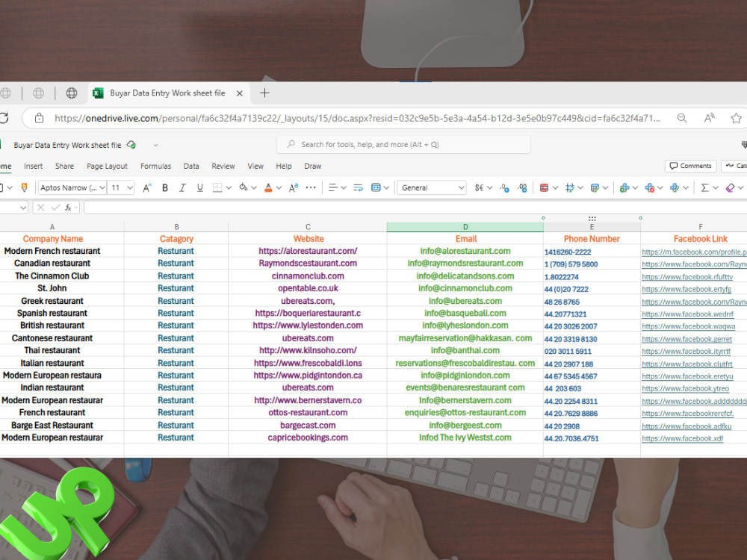Click the orange font color icon

(x=268, y=187)
